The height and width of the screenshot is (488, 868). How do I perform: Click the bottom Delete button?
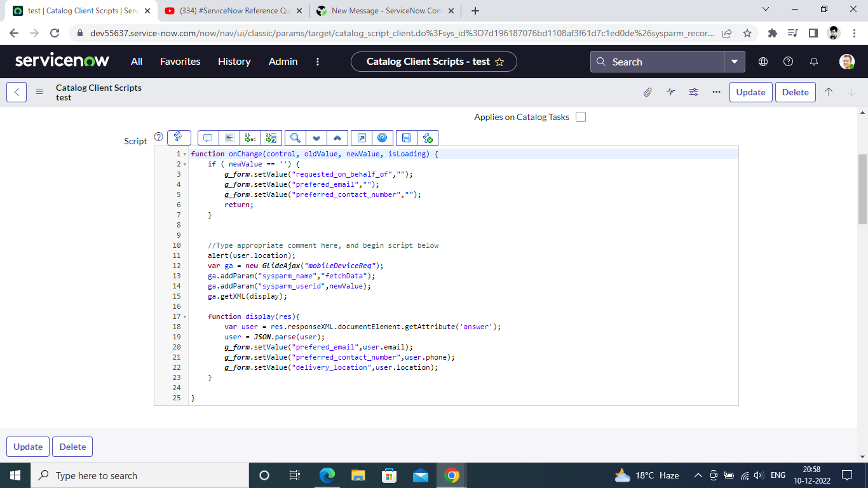[x=72, y=447]
